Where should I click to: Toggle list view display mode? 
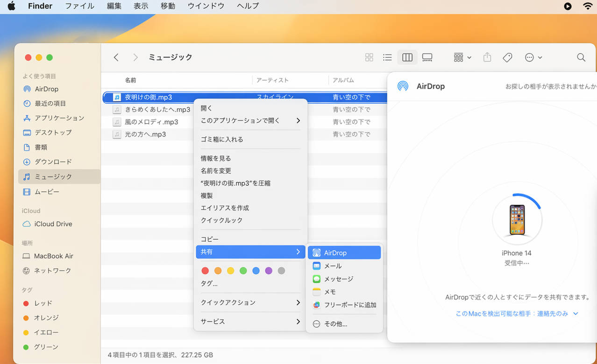(387, 57)
